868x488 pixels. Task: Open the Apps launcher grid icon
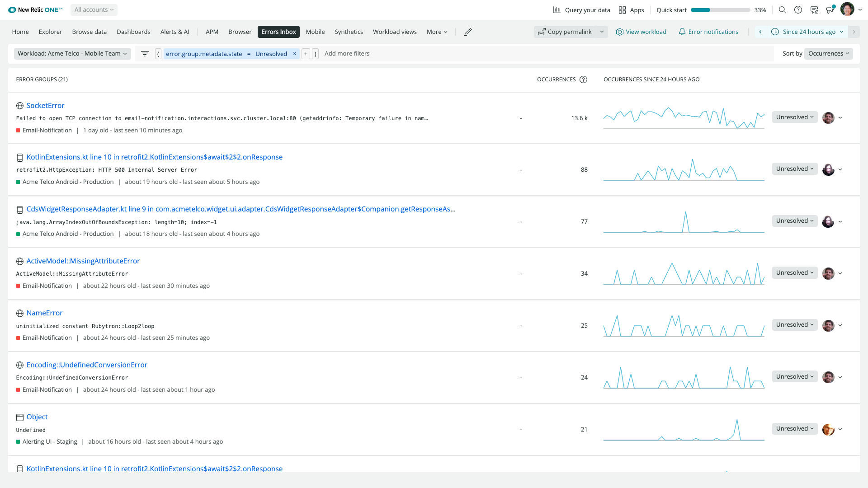coord(623,9)
